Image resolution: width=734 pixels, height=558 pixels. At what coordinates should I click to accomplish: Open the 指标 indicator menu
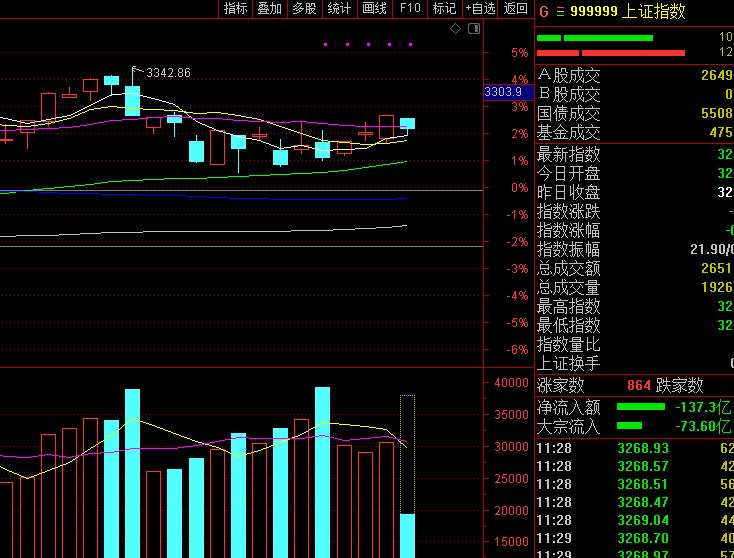coord(235,8)
